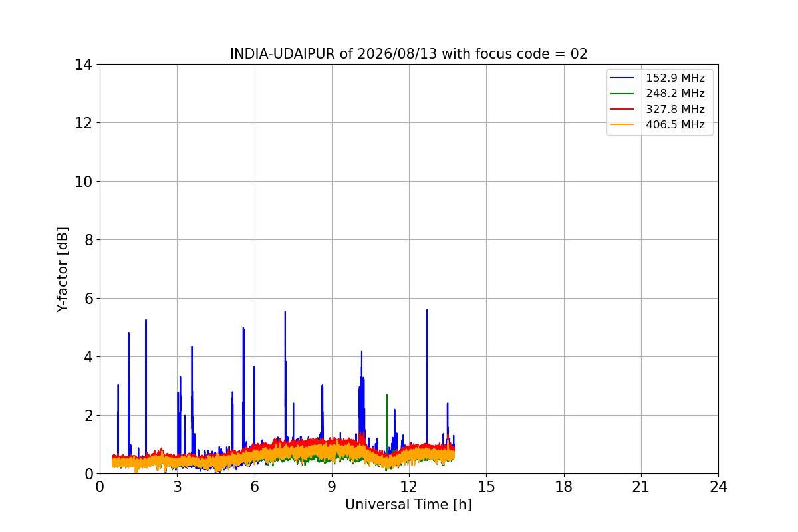Click the green 248.2 MHz legend line
798x532 pixels.
624,94
